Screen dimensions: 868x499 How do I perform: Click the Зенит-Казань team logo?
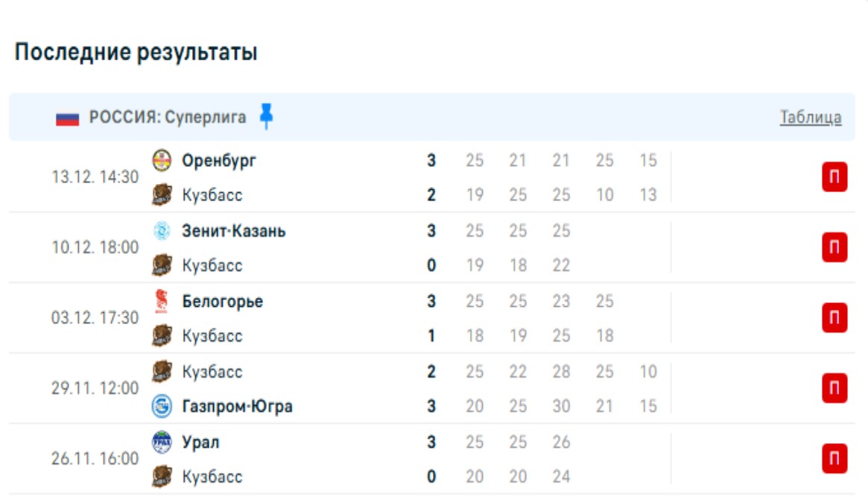click(162, 231)
